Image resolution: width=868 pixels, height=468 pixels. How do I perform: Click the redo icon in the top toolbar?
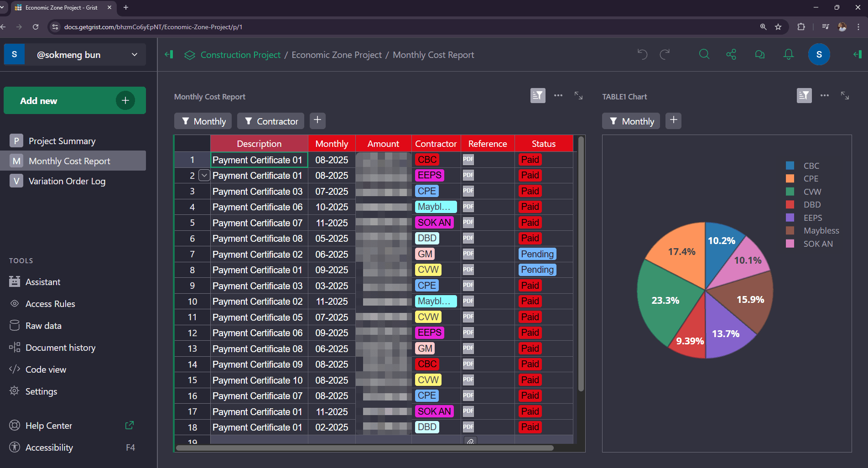[x=665, y=54]
